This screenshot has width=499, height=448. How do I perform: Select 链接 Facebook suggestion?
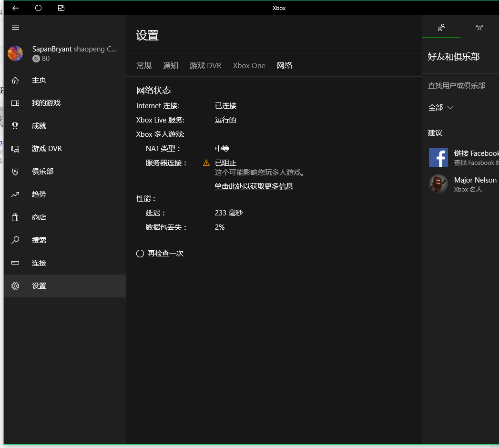pyautogui.click(x=464, y=157)
